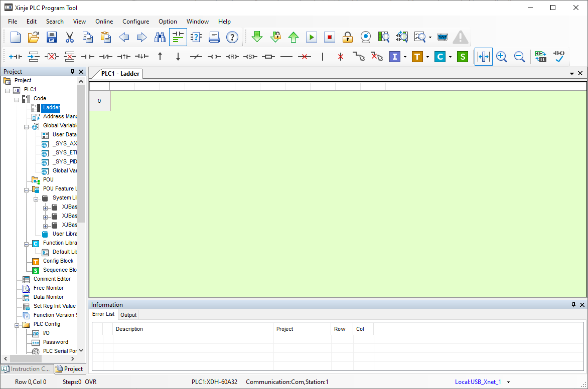This screenshot has height=389, width=588.
Task: Select Comment Editor in the project tree
Action: [x=52, y=279]
